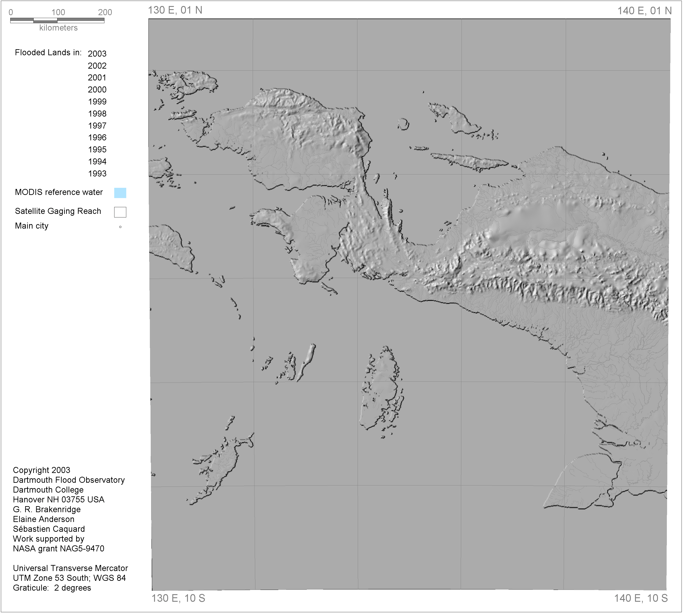Click the Graticule: 2 degrees text

coord(52,588)
